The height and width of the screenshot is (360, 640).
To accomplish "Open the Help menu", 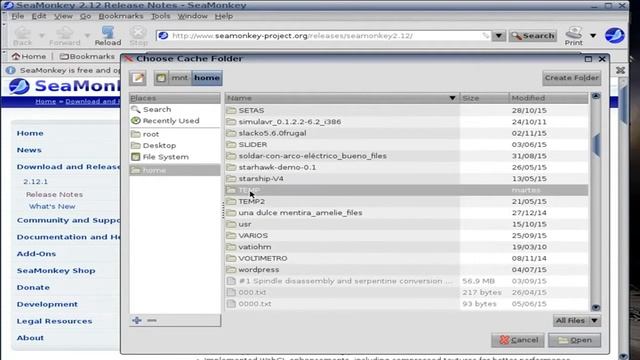I will [x=224, y=16].
